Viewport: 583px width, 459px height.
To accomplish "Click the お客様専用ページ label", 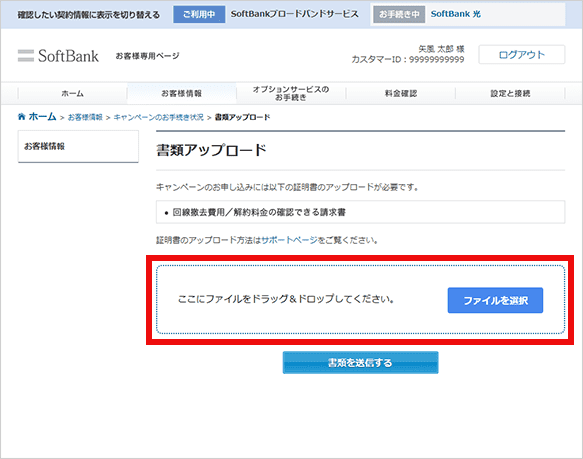I will point(147,56).
